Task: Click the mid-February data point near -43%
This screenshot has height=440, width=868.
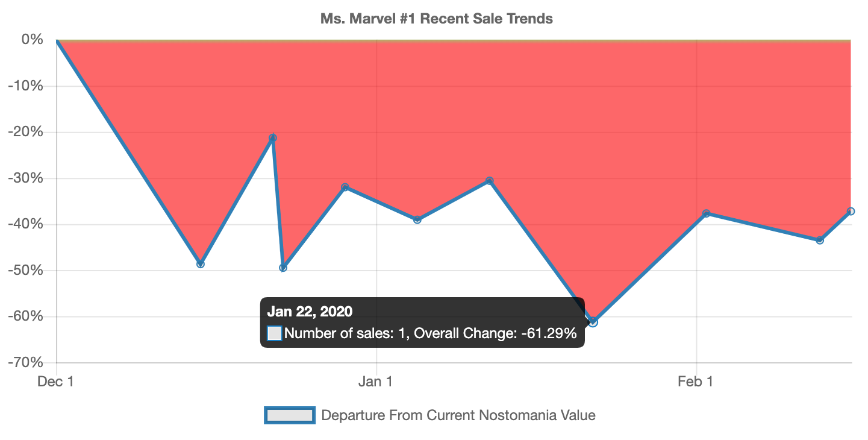Action: point(820,240)
